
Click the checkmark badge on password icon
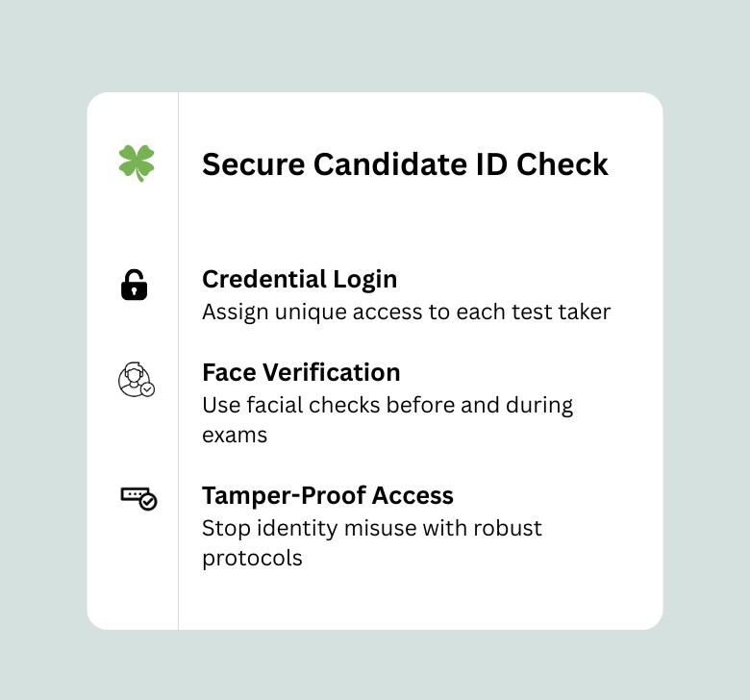point(148,502)
